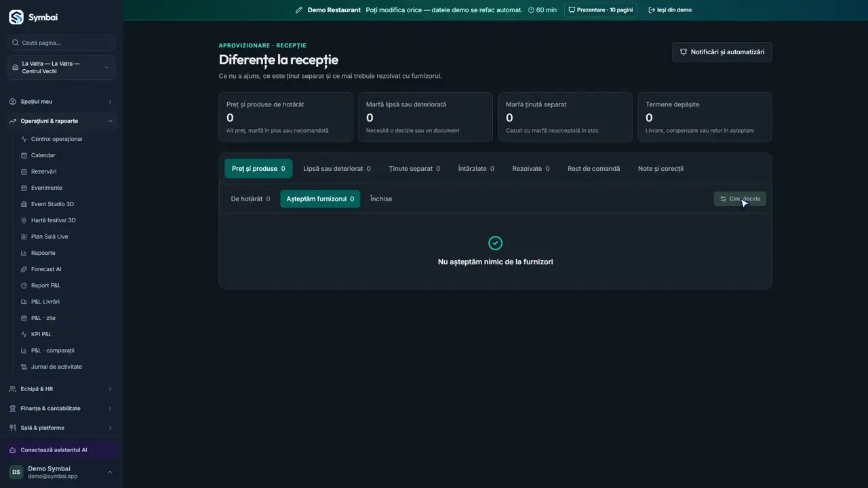Click the Hartă festival 3D pin icon
The width and height of the screenshot is (868, 488).
point(24,220)
